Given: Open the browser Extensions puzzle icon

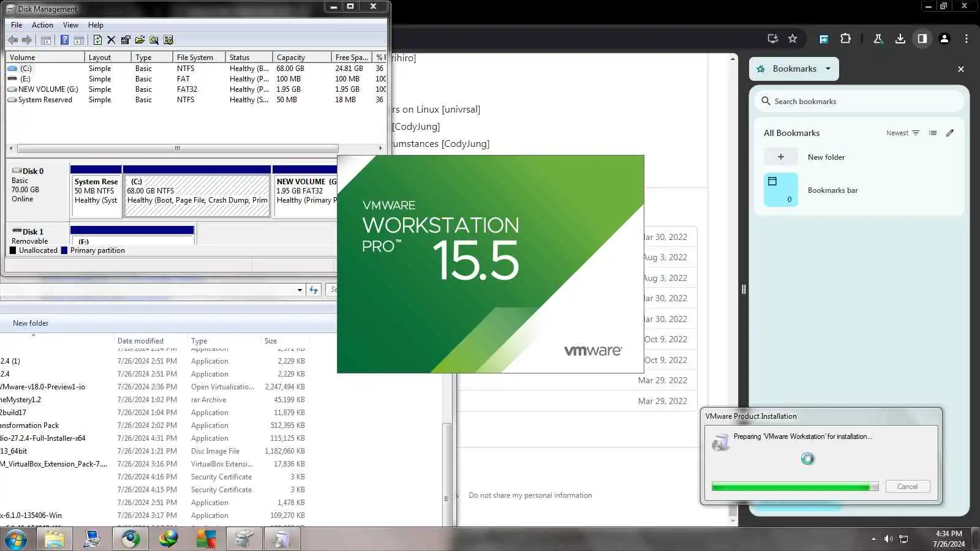Looking at the screenshot, I should tap(845, 39).
